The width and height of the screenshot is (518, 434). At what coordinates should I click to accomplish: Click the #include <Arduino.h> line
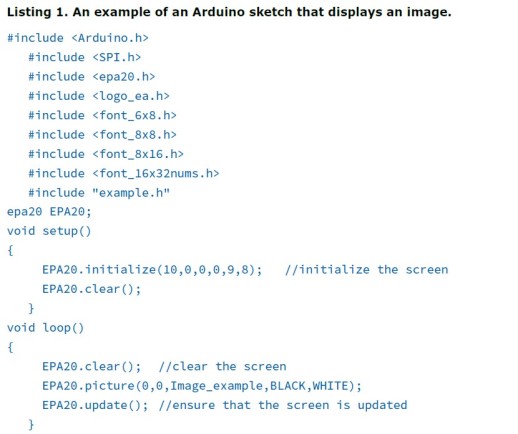pos(78,38)
